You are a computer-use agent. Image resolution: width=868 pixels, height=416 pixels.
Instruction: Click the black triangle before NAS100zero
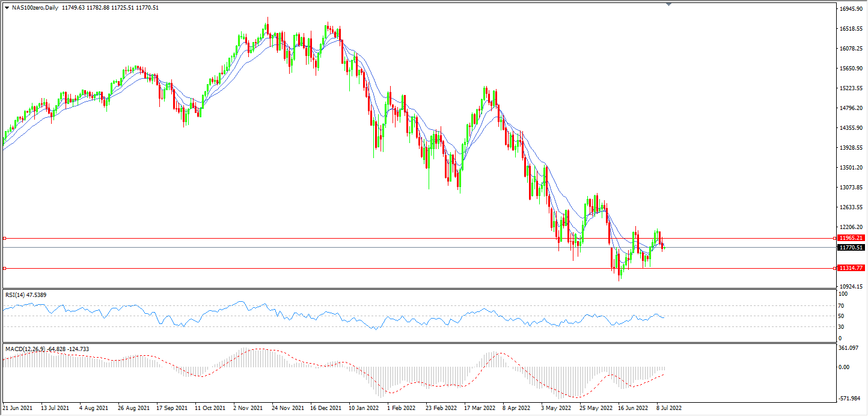point(7,8)
